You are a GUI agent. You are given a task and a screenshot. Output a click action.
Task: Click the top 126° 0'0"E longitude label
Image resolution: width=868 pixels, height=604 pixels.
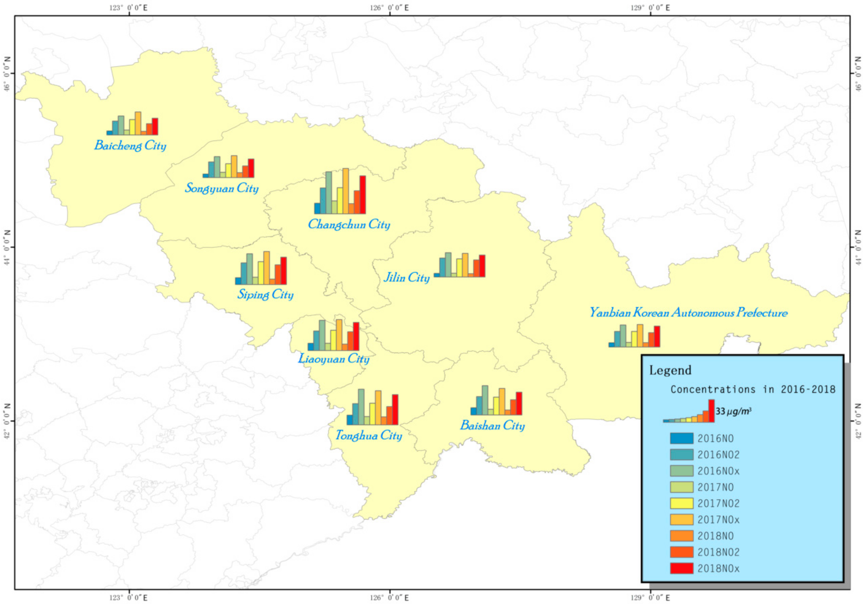tap(389, 7)
